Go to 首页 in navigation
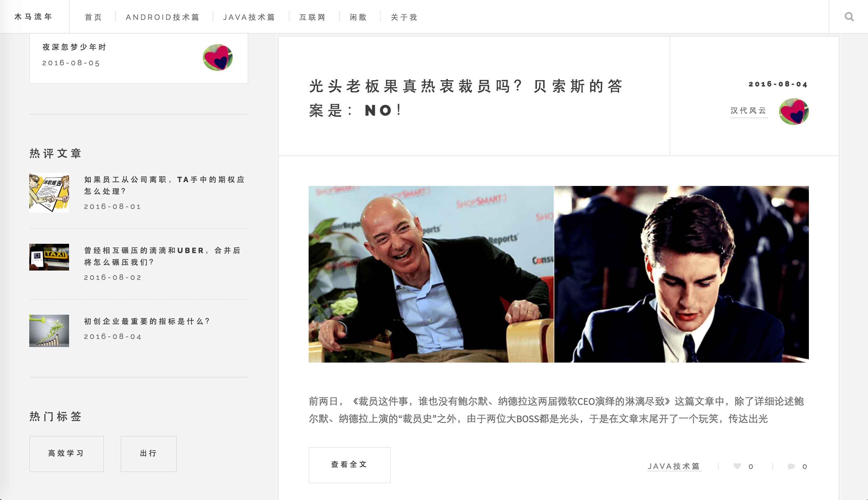 coord(93,17)
